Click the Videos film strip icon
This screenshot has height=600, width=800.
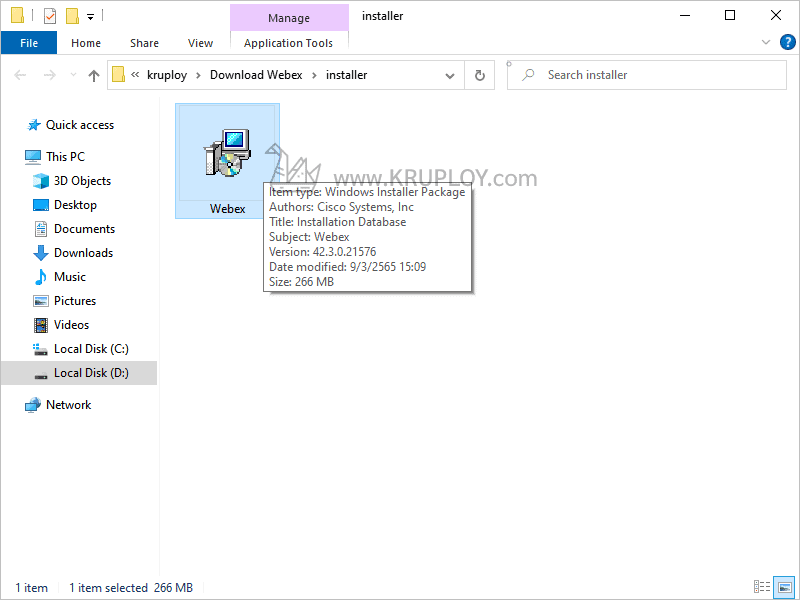click(41, 325)
